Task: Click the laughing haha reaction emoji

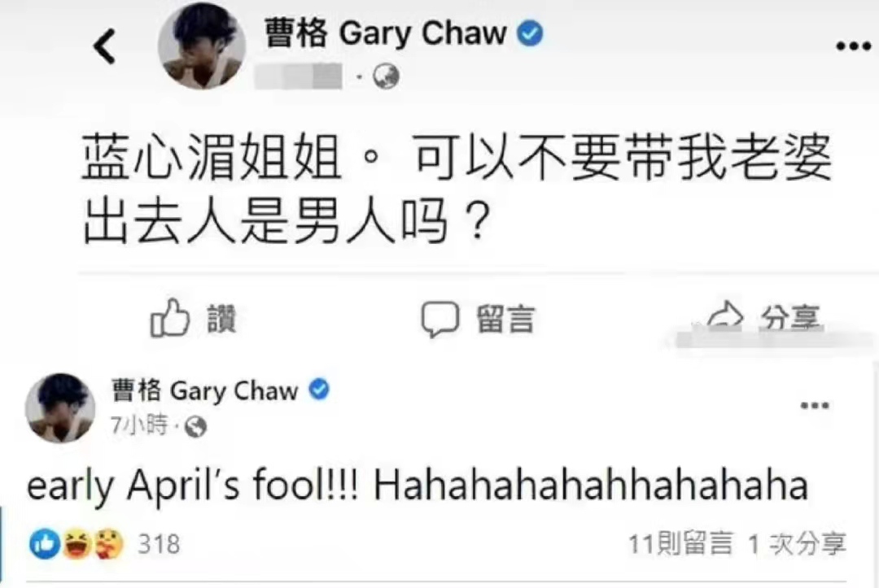Action: pos(77,544)
